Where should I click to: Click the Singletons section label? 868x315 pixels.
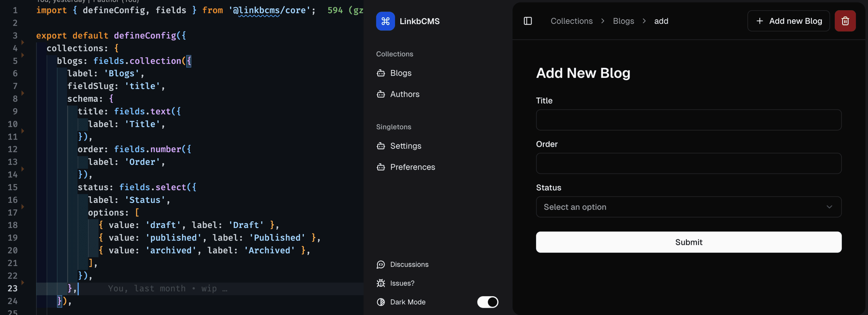click(x=394, y=127)
